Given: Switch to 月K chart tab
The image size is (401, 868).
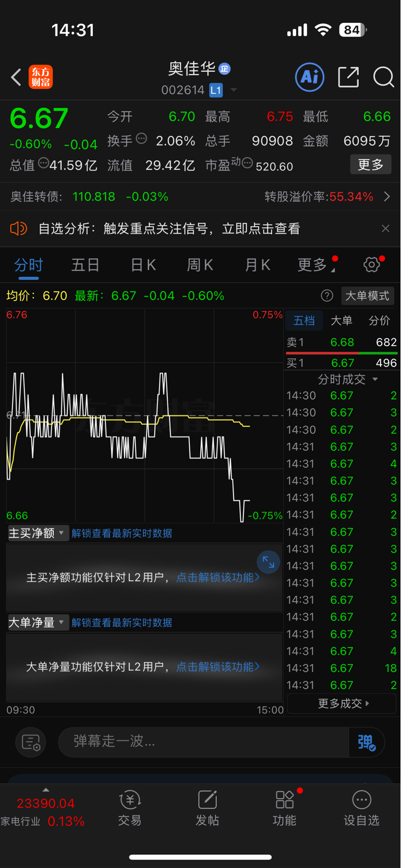Looking at the screenshot, I should point(258,265).
